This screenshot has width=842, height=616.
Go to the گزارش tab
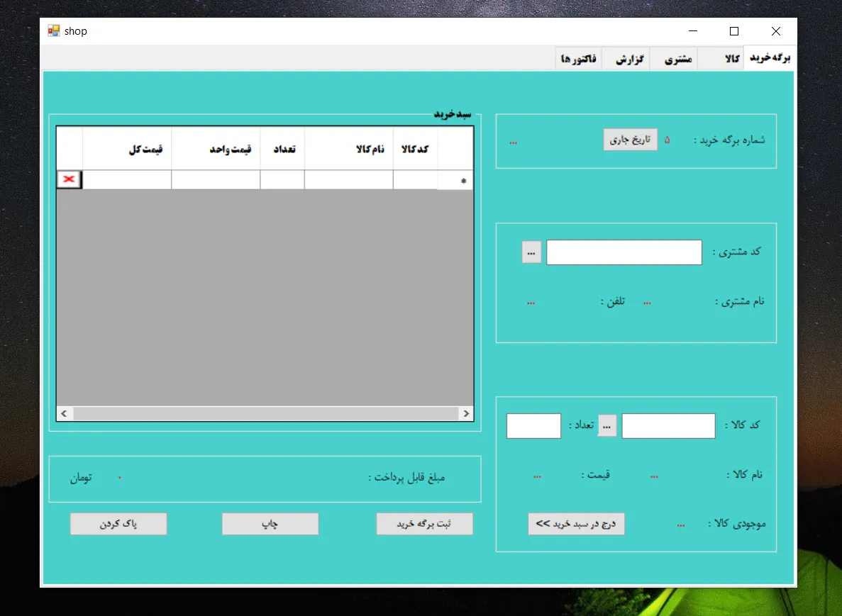tap(629, 60)
